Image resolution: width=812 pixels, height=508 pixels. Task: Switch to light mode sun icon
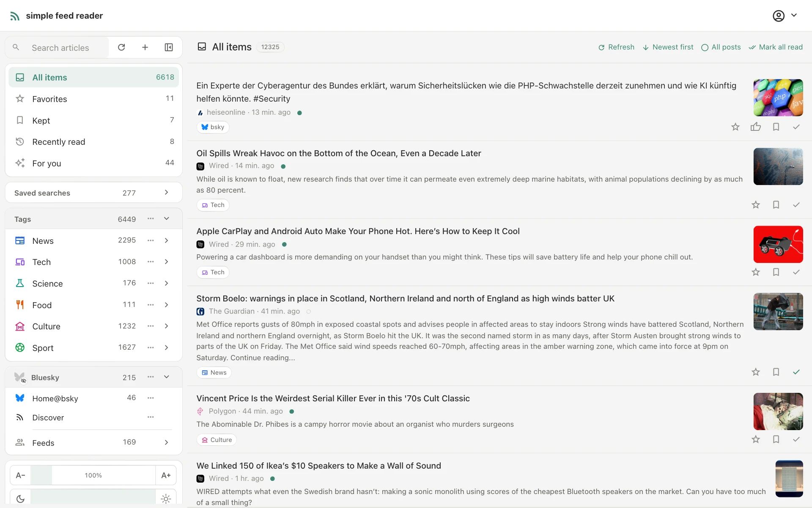[166, 499]
